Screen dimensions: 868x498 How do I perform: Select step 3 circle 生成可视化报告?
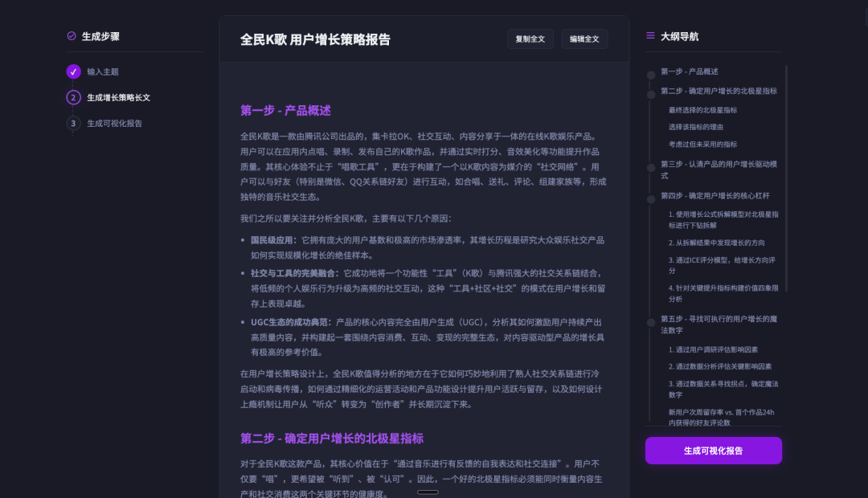[73, 124]
